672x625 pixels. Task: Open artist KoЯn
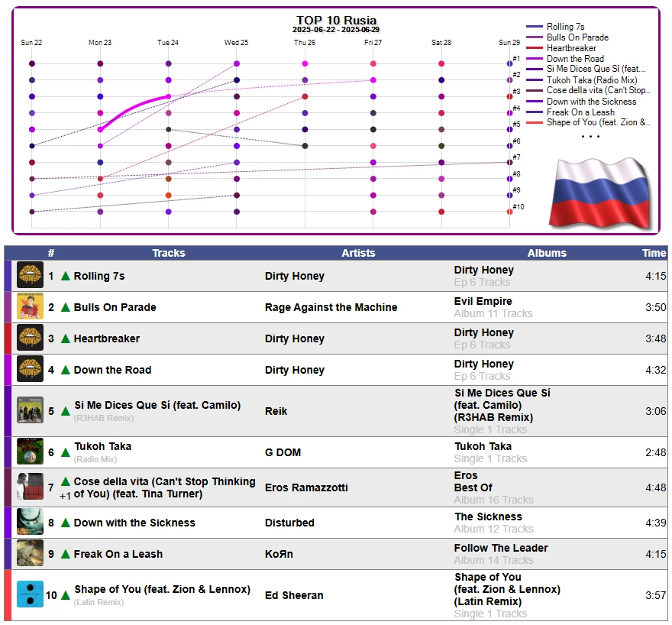[279, 554]
